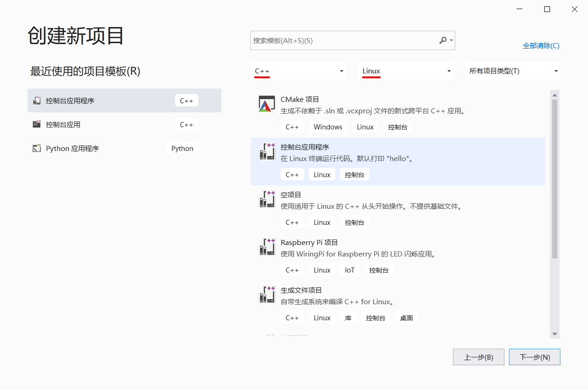This screenshot has width=588, height=390.
Task: Click the Raspberry Pi 项目 template icon
Action: click(267, 247)
